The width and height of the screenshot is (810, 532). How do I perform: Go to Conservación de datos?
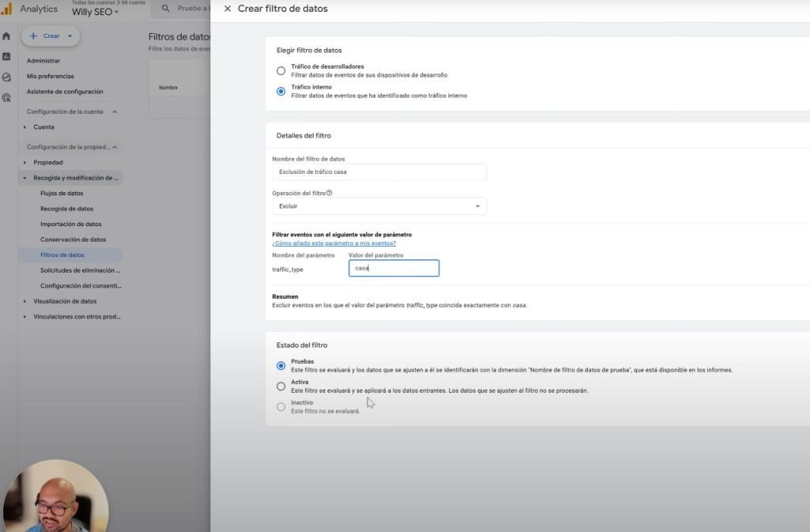click(x=73, y=240)
